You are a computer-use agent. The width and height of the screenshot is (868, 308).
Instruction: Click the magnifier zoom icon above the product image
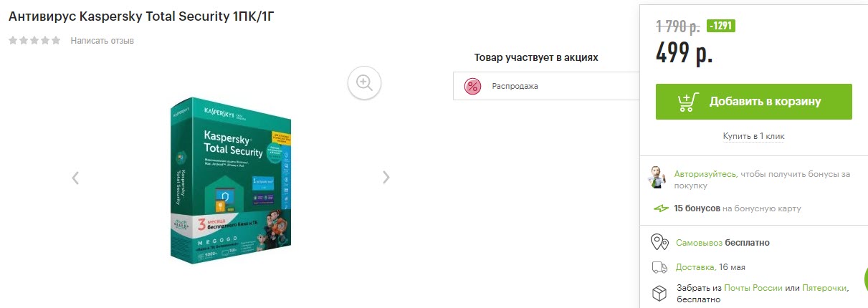[x=364, y=82]
